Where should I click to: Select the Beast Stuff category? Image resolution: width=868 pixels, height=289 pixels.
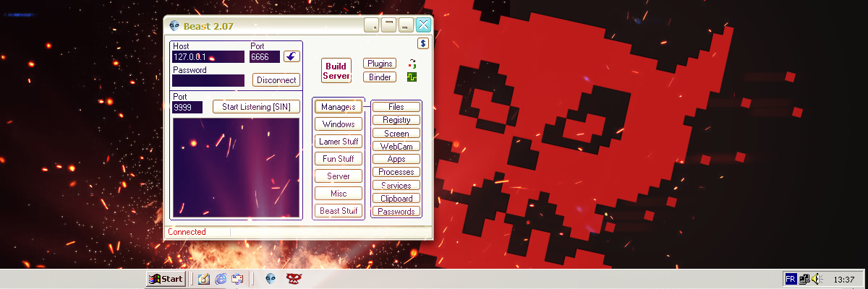(339, 211)
